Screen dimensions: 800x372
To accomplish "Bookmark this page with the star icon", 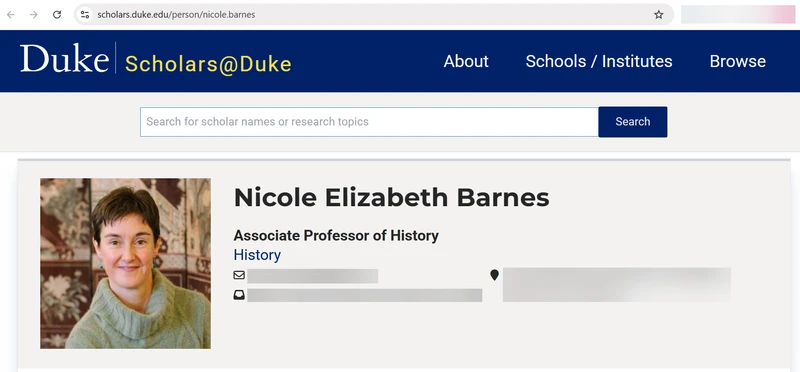I will (x=659, y=15).
